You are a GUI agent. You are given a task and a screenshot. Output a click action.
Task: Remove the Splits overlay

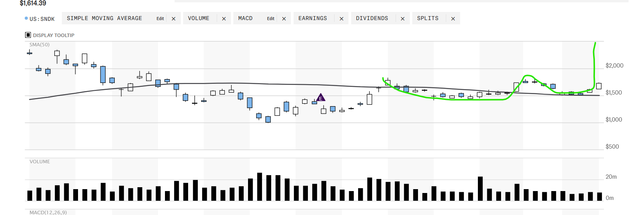[453, 19]
